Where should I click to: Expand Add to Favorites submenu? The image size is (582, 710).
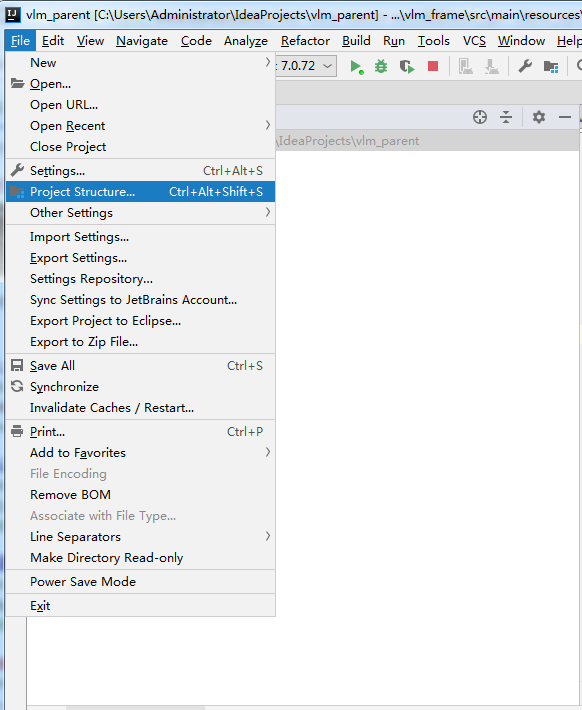pyautogui.click(x=140, y=453)
